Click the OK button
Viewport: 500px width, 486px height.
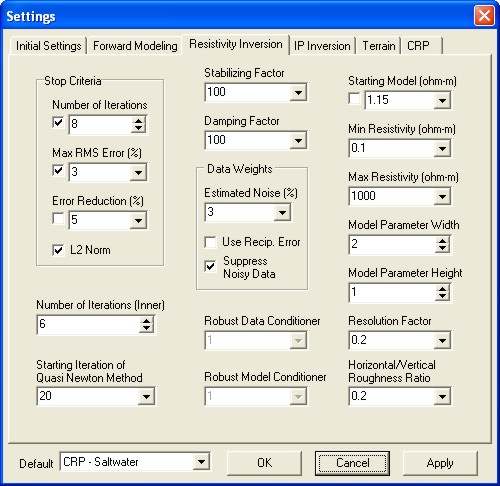click(x=264, y=463)
